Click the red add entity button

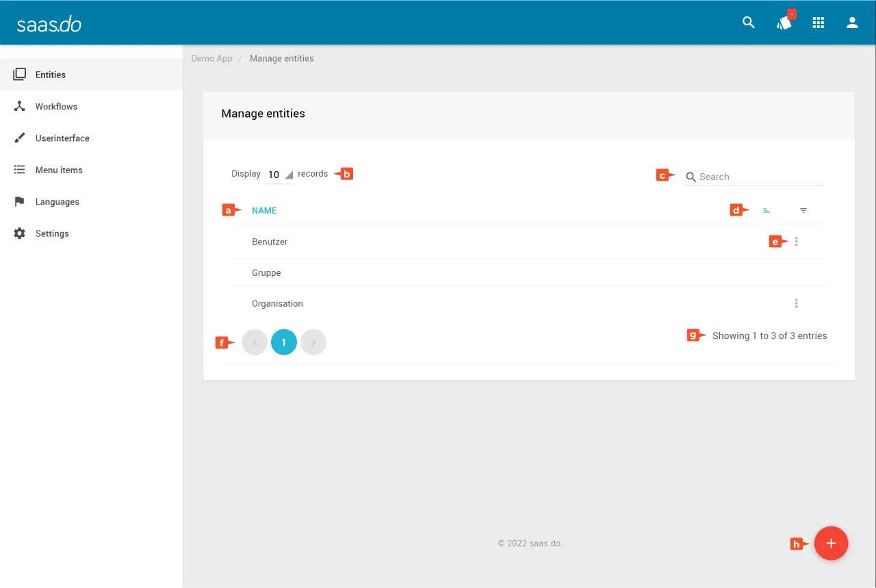[831, 544]
